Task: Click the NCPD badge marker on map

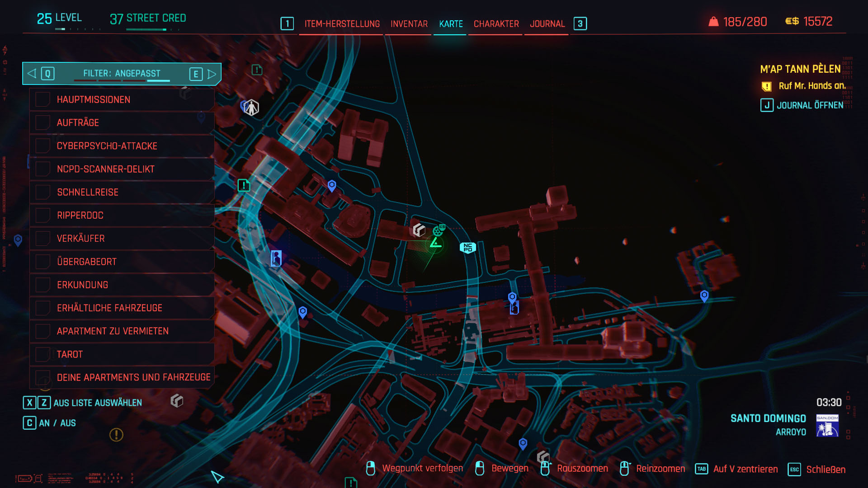Action: (467, 248)
